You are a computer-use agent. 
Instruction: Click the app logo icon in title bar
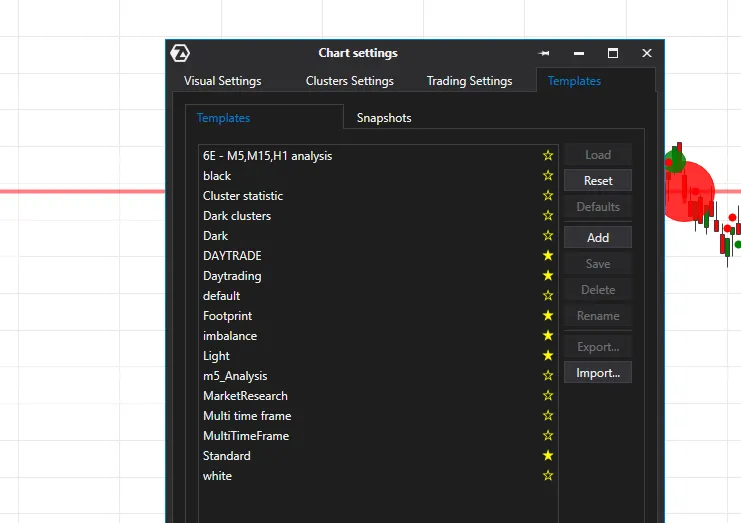[x=180, y=53]
